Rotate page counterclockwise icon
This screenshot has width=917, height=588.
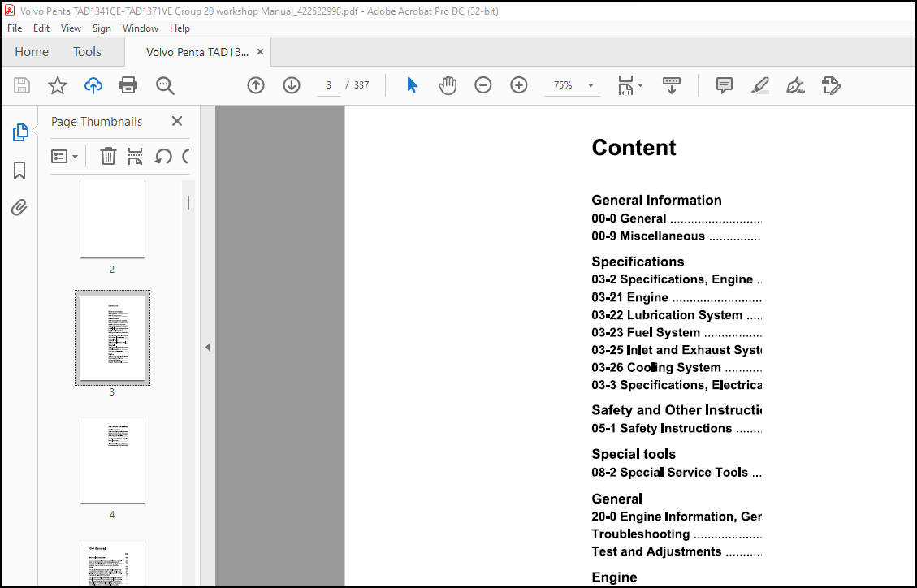tap(163, 156)
